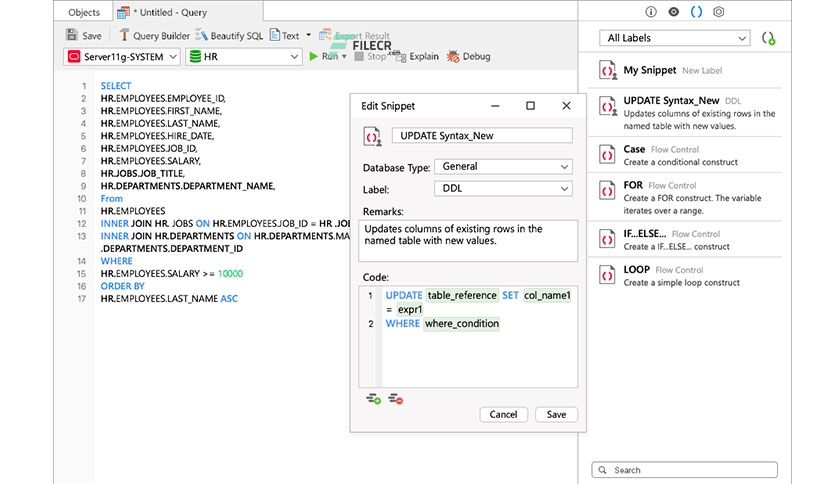Select the UPDATE Syntax_New snippet in list
Screen dimensions: 836x484
click(x=685, y=112)
